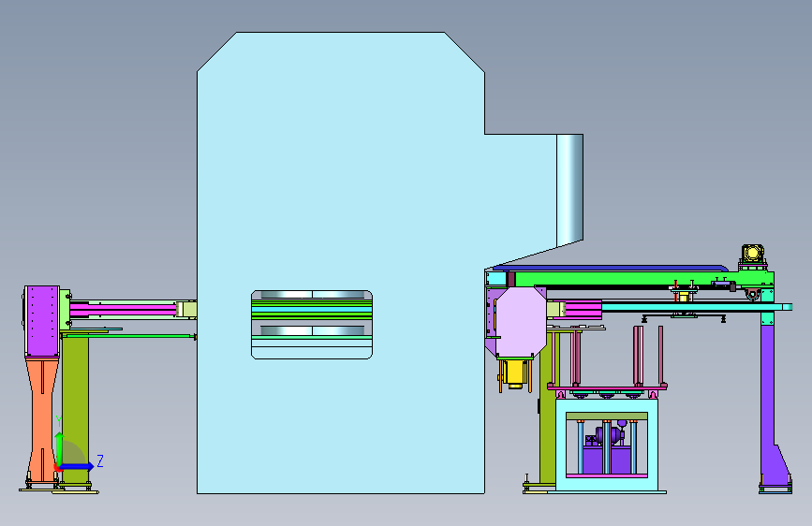Pick the left blue guide post in table frame

tap(581, 447)
